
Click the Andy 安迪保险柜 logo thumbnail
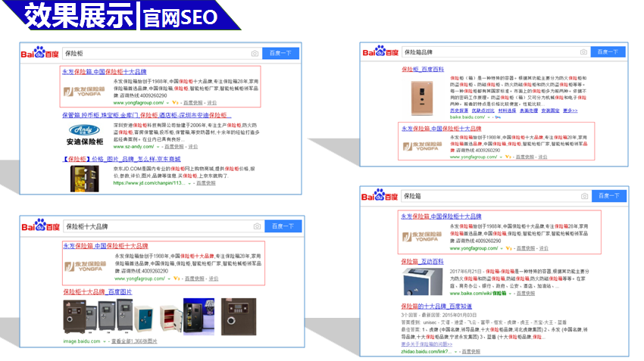(x=85, y=135)
